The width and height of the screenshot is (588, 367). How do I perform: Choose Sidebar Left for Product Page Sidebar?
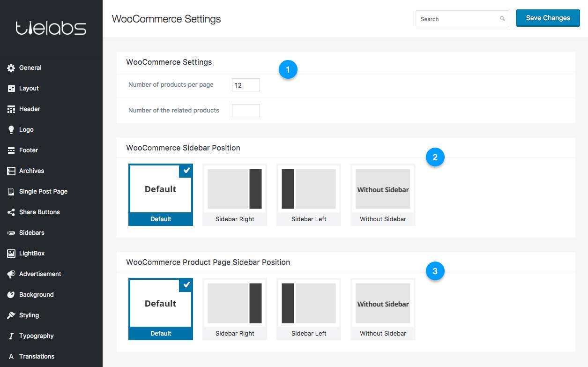pyautogui.click(x=309, y=309)
